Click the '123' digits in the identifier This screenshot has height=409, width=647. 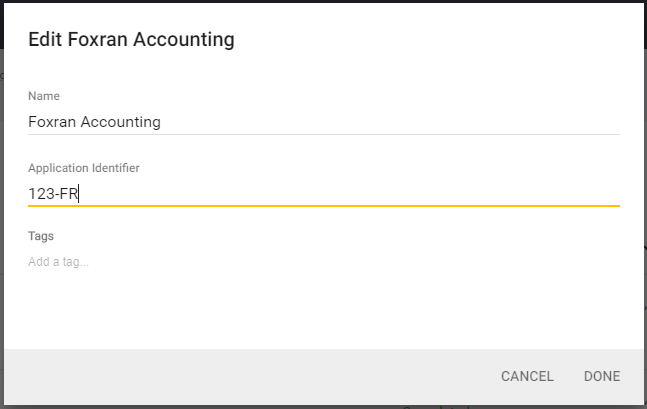40,194
